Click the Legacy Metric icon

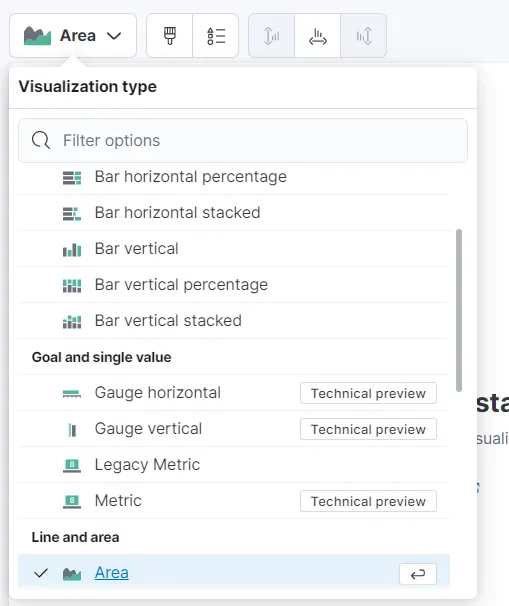click(x=72, y=465)
